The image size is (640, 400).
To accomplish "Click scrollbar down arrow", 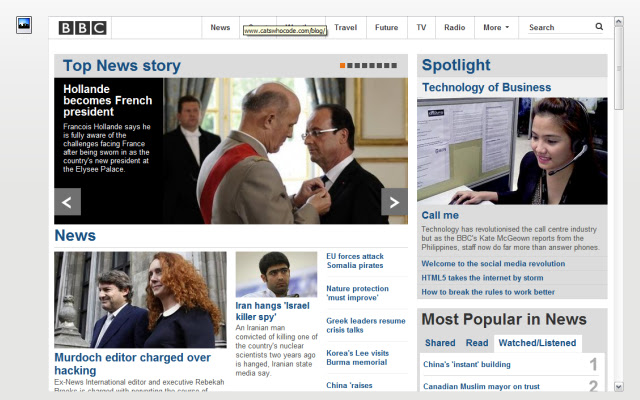I will [x=619, y=387].
